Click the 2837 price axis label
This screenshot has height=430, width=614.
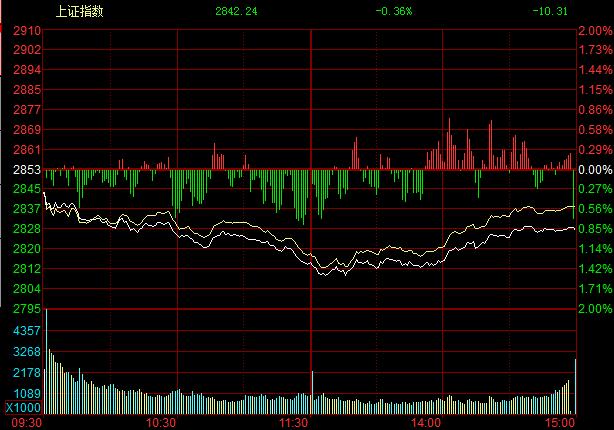coord(27,209)
